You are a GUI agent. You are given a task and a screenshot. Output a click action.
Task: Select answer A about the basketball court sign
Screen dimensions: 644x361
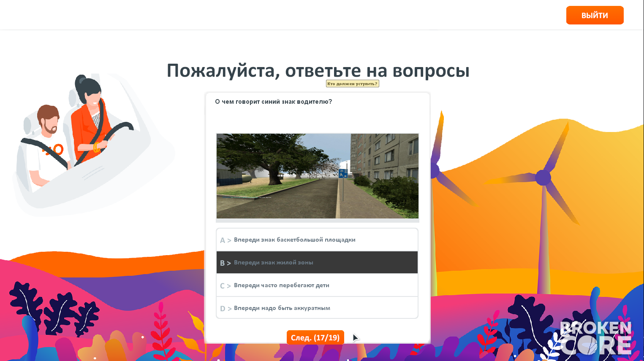coord(317,240)
